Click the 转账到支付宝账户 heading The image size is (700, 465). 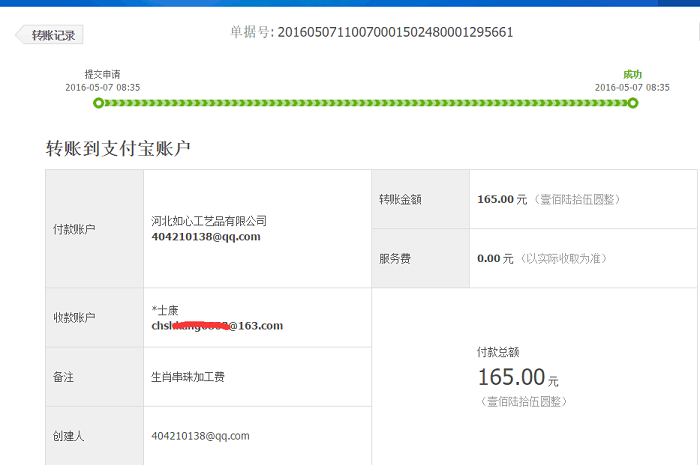point(118,149)
